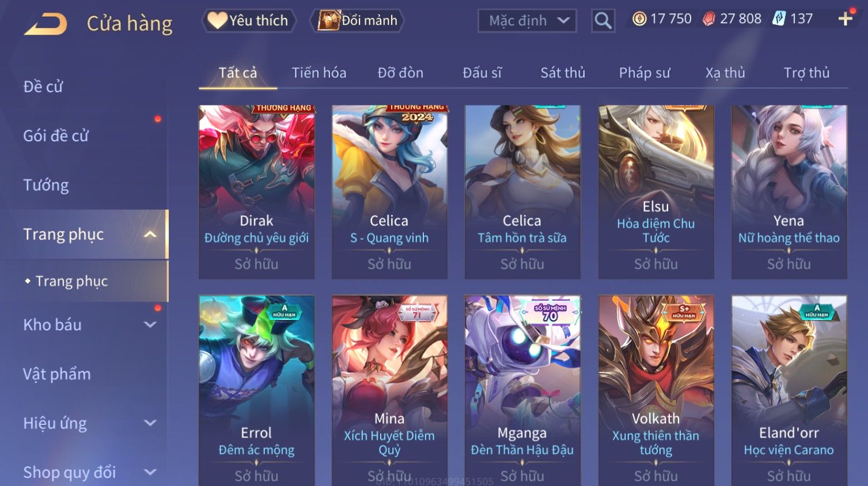
Task: Open Tướng in the sidebar
Action: [46, 185]
